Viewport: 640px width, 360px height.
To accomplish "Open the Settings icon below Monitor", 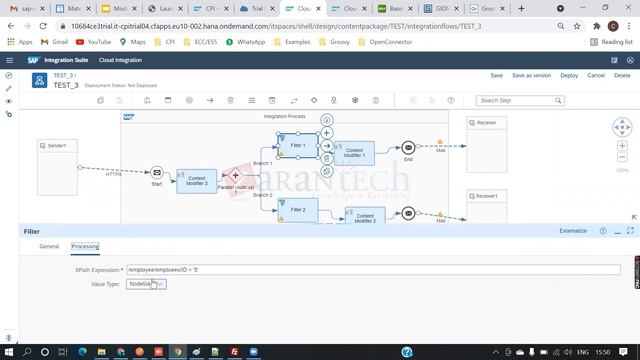I will [x=9, y=114].
